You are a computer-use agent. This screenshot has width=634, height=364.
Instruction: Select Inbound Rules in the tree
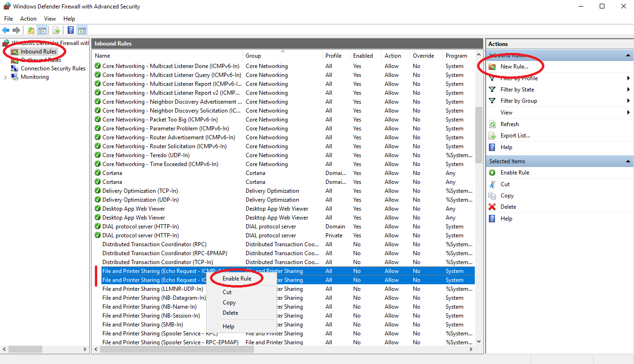[39, 52]
